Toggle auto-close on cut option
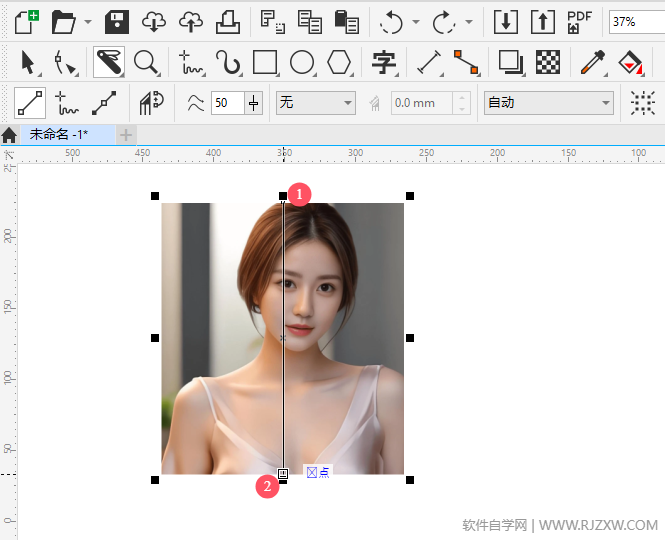The image size is (665, 540). coord(151,103)
